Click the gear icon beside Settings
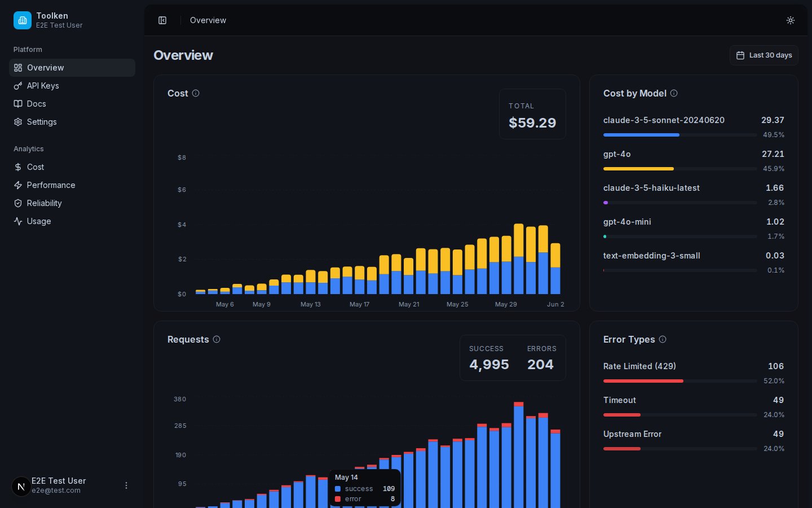 pyautogui.click(x=18, y=122)
